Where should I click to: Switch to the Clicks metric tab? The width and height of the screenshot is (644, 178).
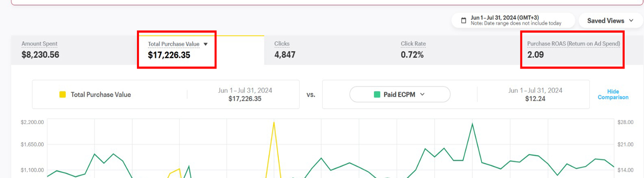click(x=285, y=50)
